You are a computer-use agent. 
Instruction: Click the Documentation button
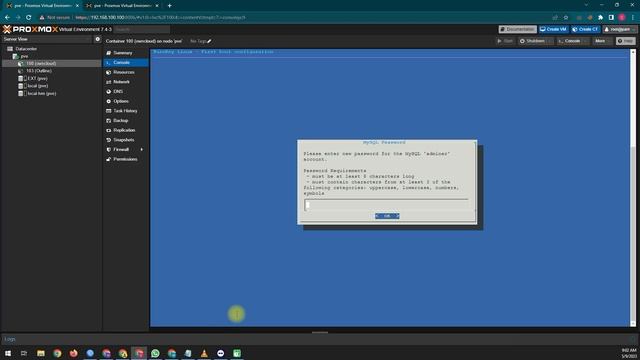click(x=518, y=29)
